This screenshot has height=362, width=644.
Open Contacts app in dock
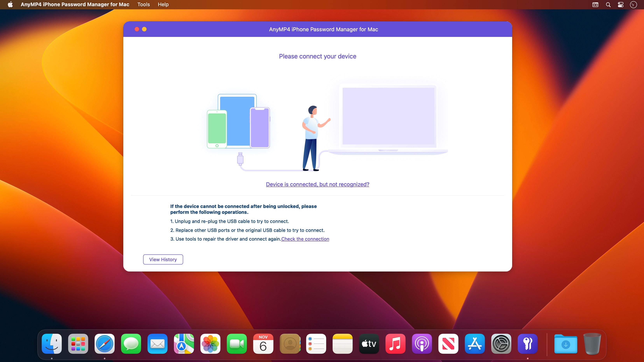(x=290, y=344)
